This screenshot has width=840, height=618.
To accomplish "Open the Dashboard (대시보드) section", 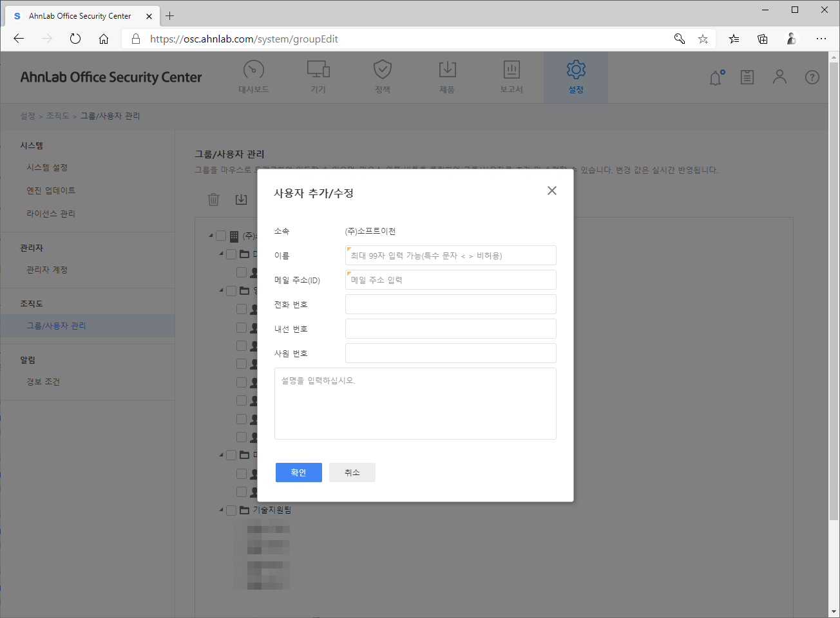I will [254, 77].
